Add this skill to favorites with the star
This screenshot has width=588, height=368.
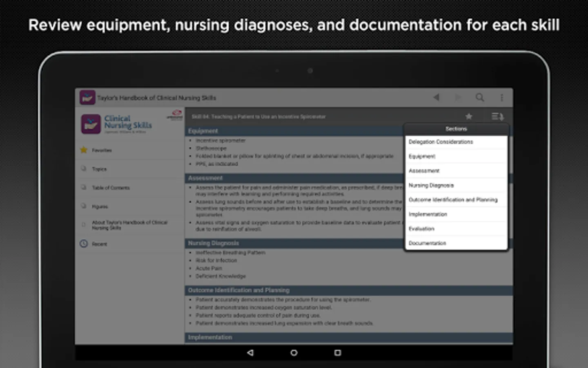tap(469, 117)
